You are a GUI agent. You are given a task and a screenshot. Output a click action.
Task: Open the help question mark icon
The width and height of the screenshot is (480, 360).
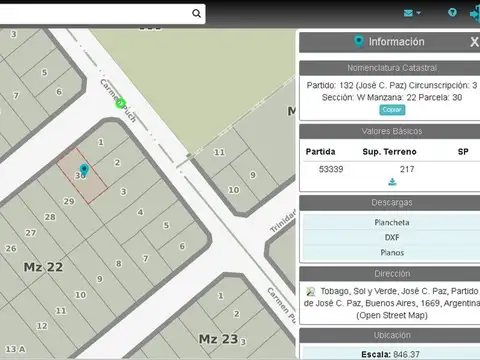pyautogui.click(x=452, y=12)
